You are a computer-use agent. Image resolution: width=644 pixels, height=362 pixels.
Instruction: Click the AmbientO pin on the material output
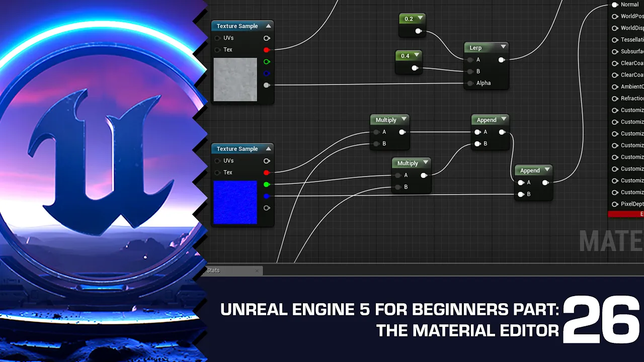tap(615, 86)
